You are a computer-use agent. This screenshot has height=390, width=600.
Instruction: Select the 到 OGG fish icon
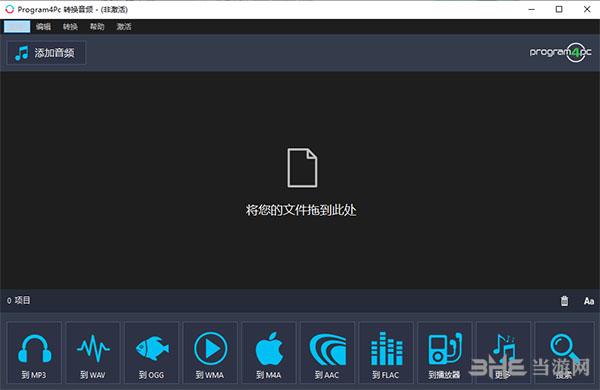[x=152, y=353]
